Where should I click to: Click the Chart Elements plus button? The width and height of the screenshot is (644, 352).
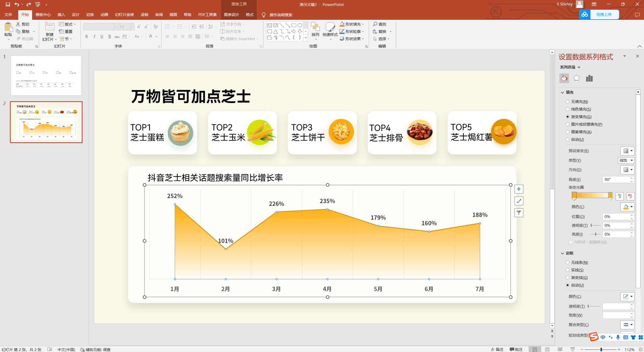(519, 189)
